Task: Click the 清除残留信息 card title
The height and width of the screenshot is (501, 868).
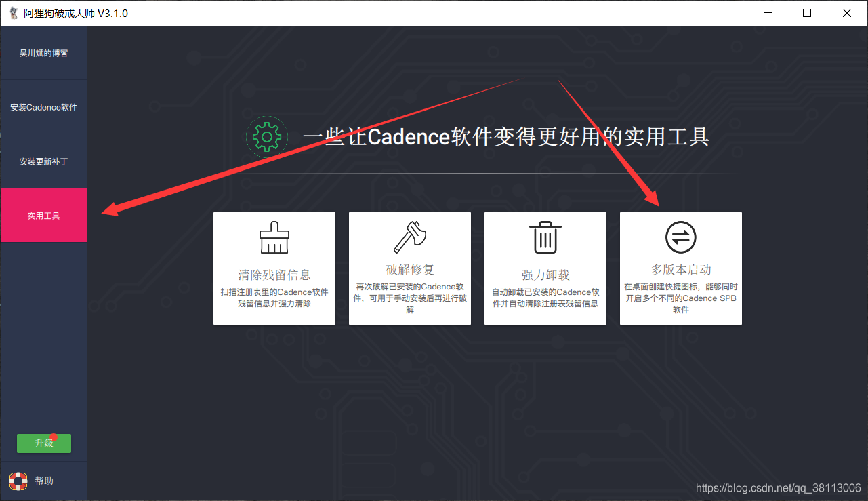Action: [274, 275]
